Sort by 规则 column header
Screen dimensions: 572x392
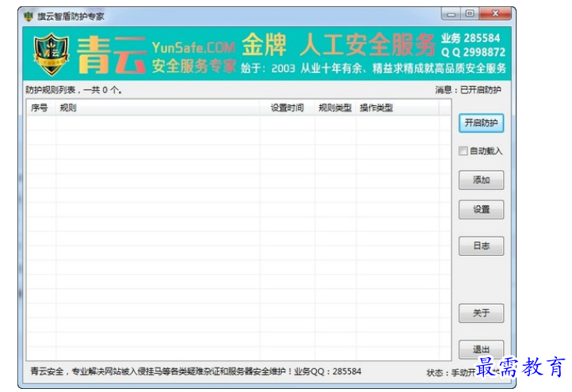click(158, 108)
